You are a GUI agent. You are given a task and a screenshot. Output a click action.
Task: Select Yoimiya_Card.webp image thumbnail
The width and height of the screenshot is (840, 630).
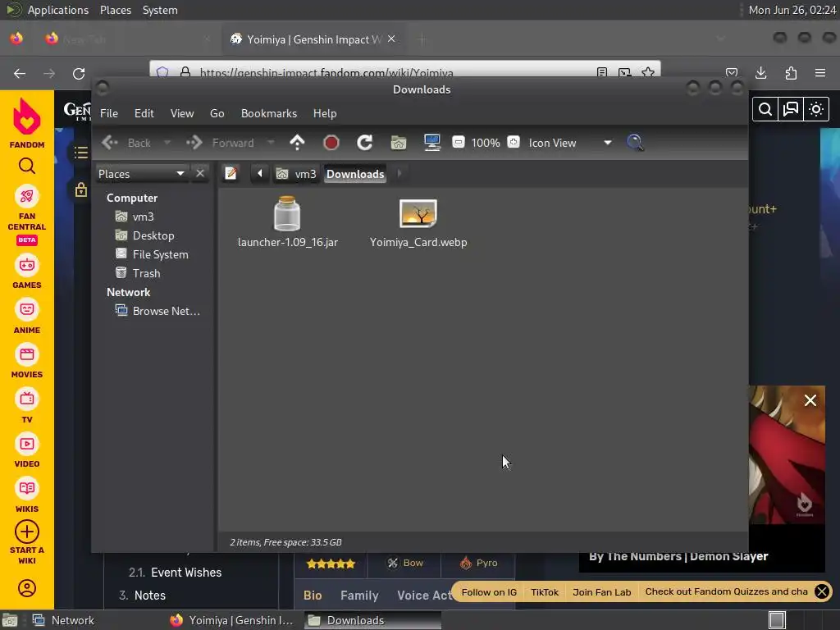[x=418, y=214]
